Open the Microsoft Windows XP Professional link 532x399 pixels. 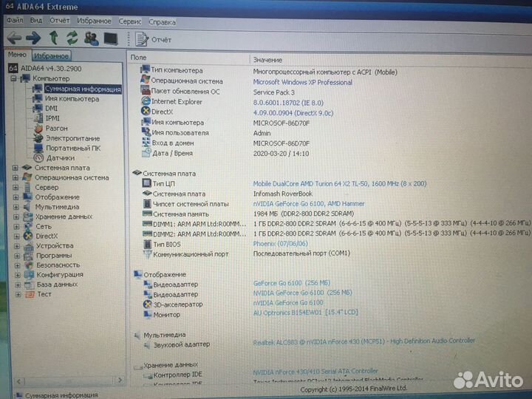tap(302, 82)
